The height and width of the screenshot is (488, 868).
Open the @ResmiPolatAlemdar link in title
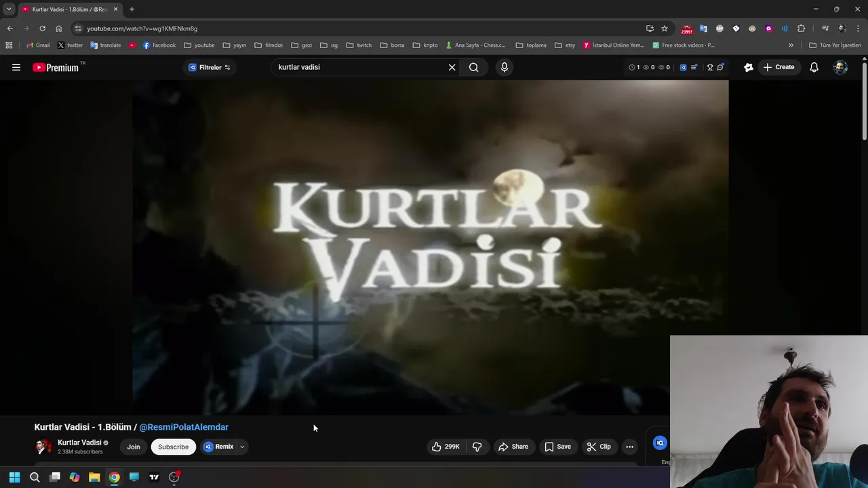[184, 427]
